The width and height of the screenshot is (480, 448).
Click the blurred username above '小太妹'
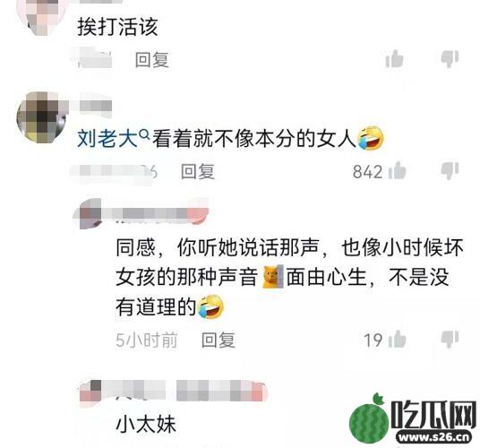tap(173, 391)
